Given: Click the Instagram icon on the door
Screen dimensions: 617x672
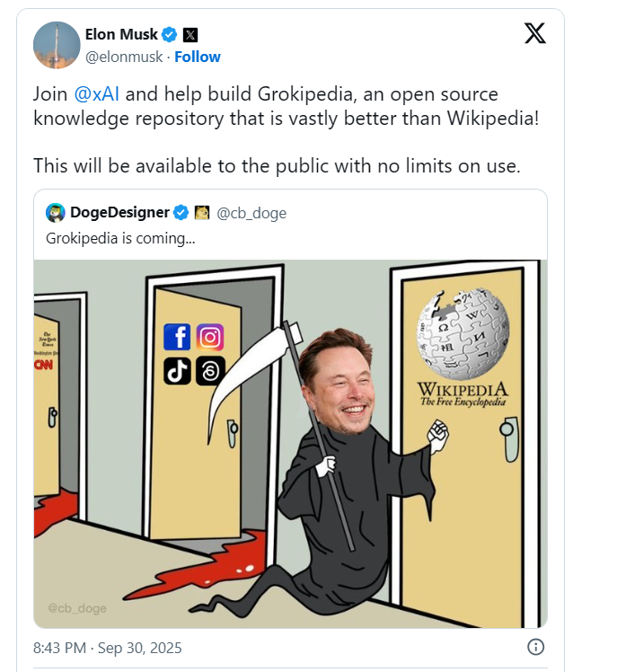Looking at the screenshot, I should [x=210, y=337].
